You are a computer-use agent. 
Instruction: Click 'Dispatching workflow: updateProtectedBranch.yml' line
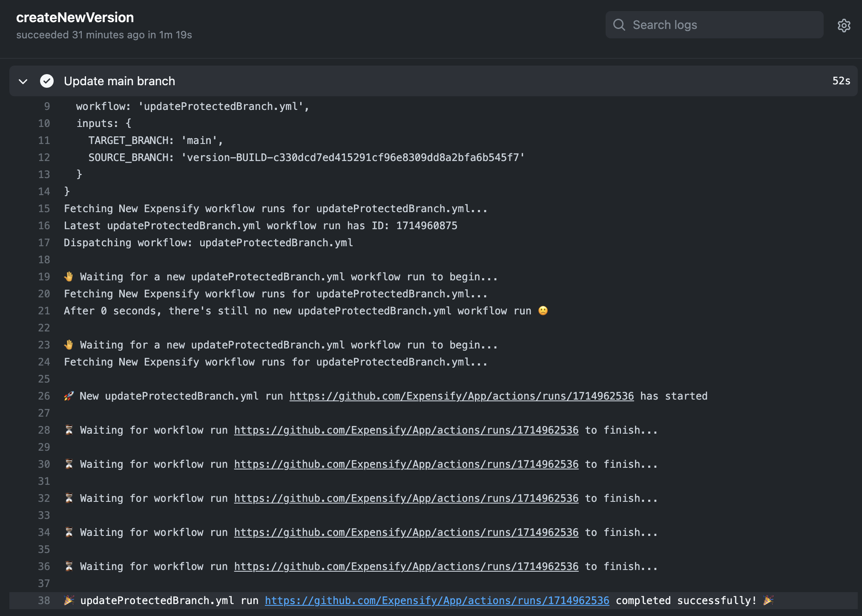coord(208,243)
